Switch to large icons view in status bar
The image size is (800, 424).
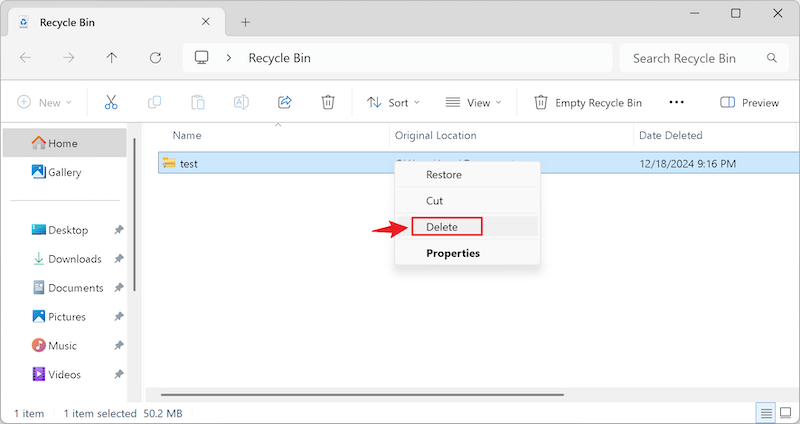coord(786,413)
